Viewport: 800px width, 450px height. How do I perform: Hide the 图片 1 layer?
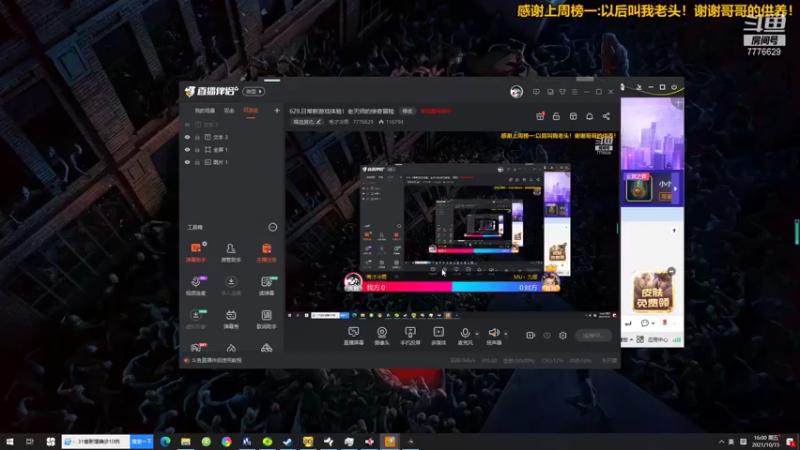pyautogui.click(x=187, y=162)
